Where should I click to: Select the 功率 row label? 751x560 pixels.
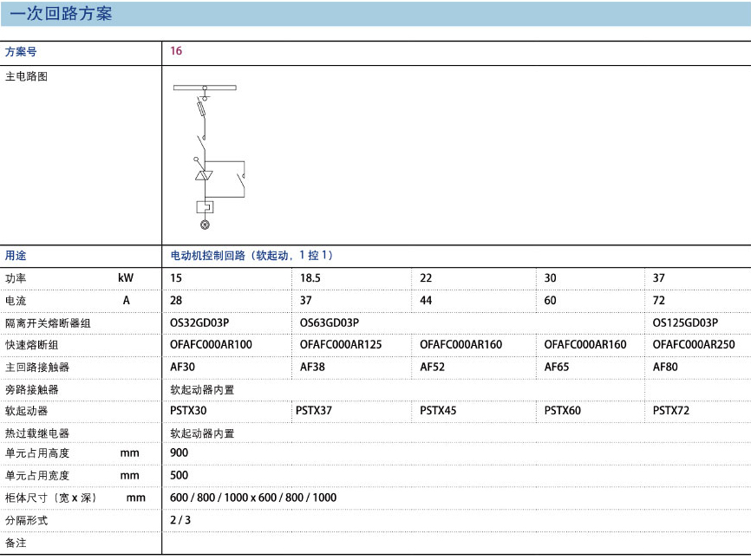click(x=16, y=278)
